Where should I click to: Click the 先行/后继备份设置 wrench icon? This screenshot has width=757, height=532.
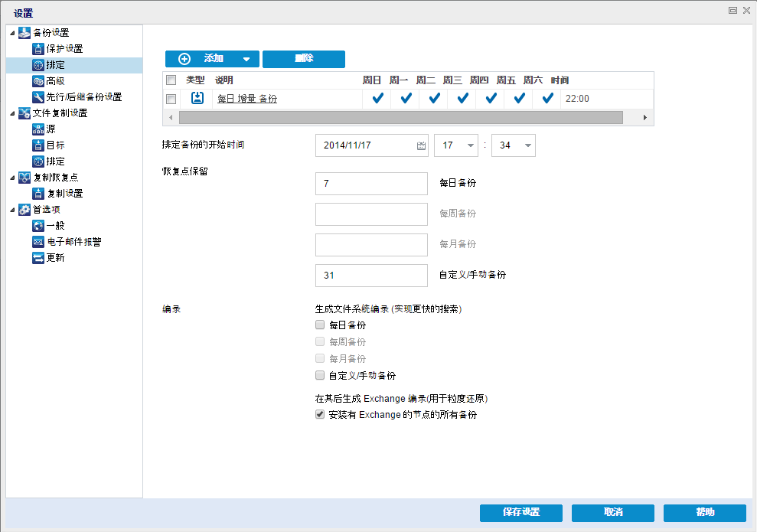click(38, 97)
